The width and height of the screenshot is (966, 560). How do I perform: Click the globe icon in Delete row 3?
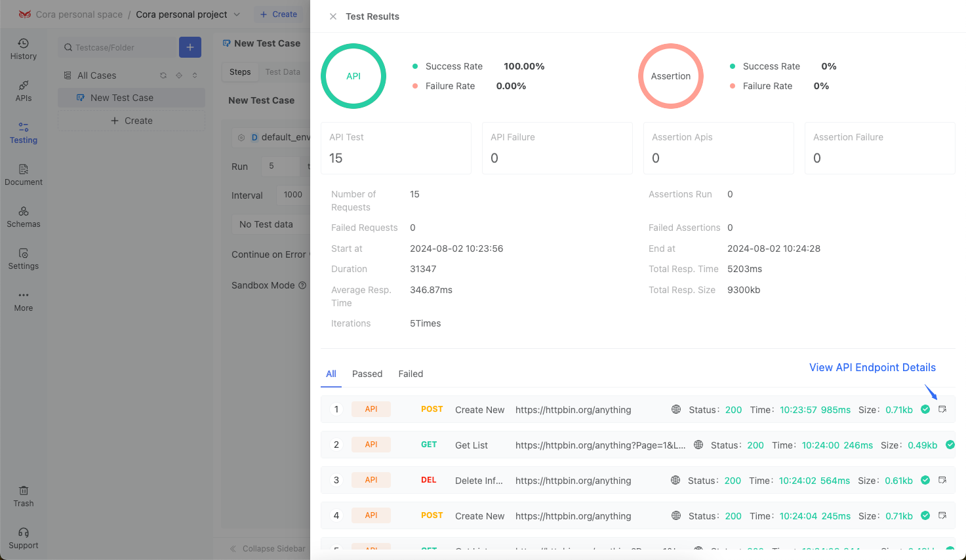coord(675,480)
